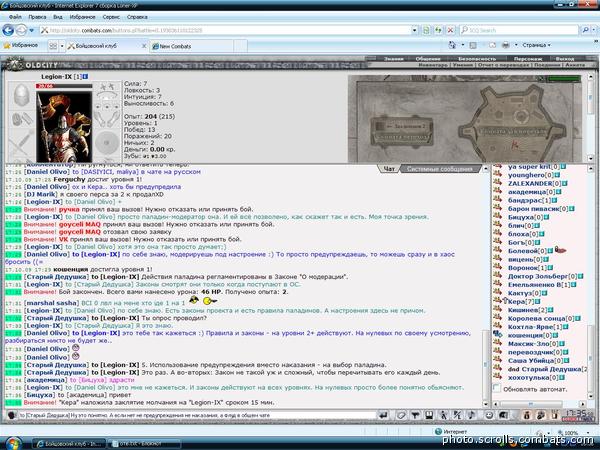Click the printer icon in IE toolbar
This screenshot has width=600, height=450.
tap(505, 45)
